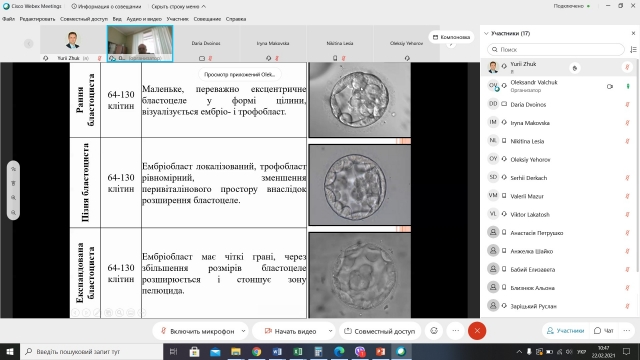Toggle Serhii Derkach microphone icon

coord(627,178)
